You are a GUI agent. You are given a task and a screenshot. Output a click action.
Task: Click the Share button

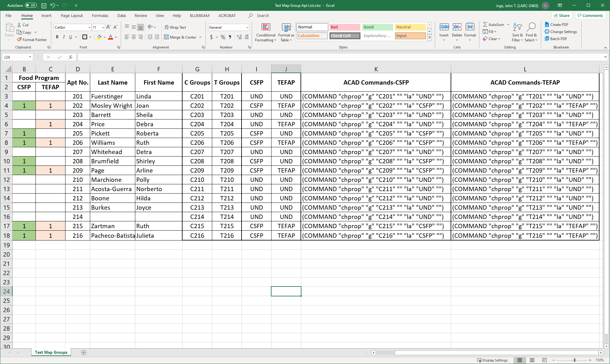click(x=562, y=15)
